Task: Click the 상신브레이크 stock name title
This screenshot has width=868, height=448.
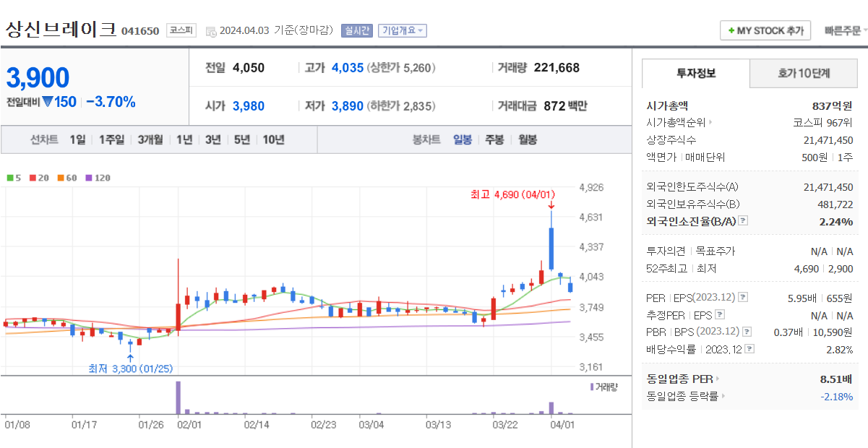Action: point(61,30)
